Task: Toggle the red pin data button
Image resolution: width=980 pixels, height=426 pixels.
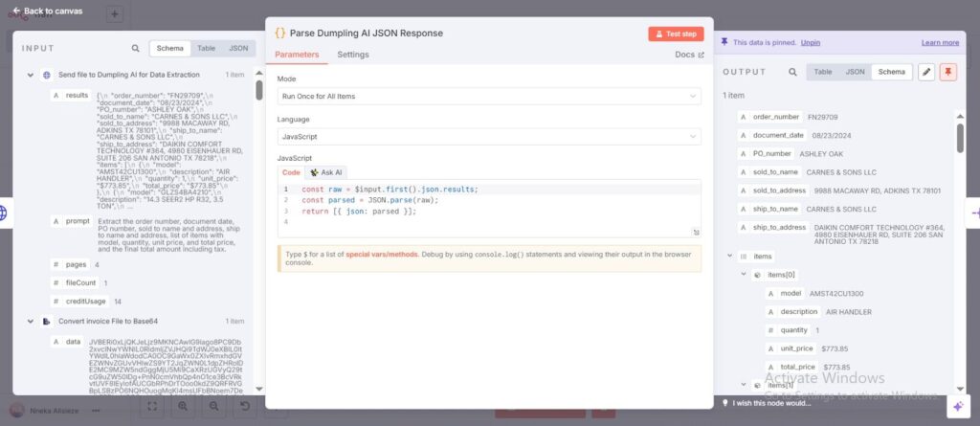Action: coord(948,72)
